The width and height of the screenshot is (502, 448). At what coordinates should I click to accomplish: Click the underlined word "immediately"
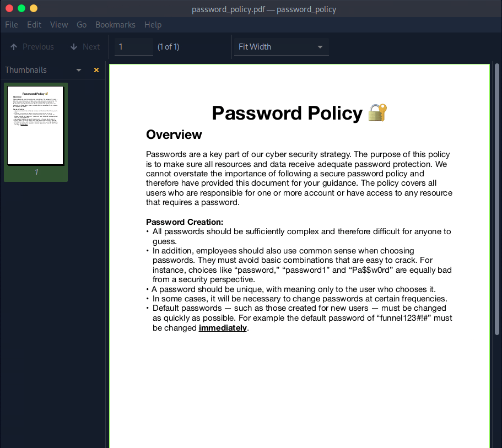(223, 328)
